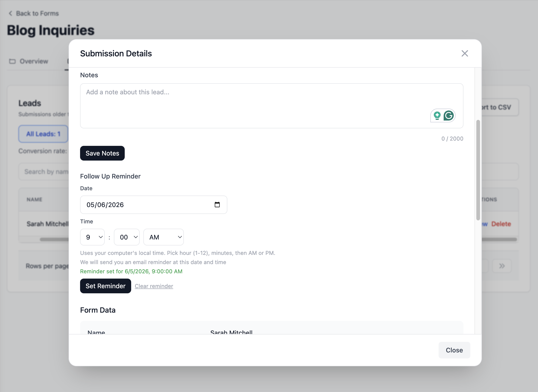Click the reminder date field 05/06/2026
This screenshot has height=392, width=538.
point(153,205)
